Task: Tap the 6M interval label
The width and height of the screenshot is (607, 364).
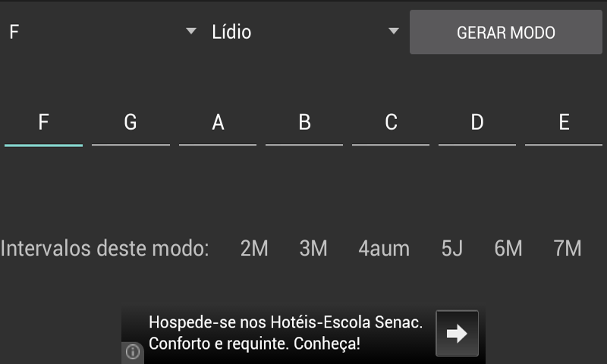Action: (x=508, y=248)
